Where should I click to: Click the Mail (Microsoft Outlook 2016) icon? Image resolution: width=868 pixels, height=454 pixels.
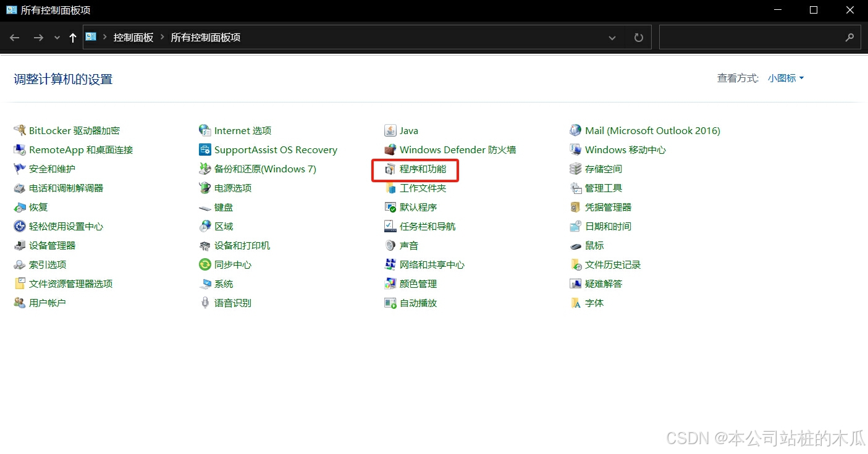point(575,130)
